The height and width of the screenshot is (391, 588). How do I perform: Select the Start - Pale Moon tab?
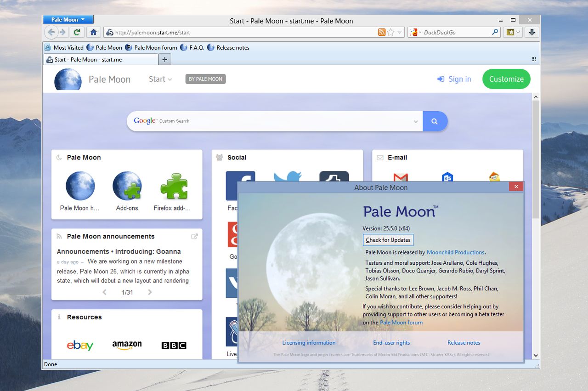[x=101, y=59]
